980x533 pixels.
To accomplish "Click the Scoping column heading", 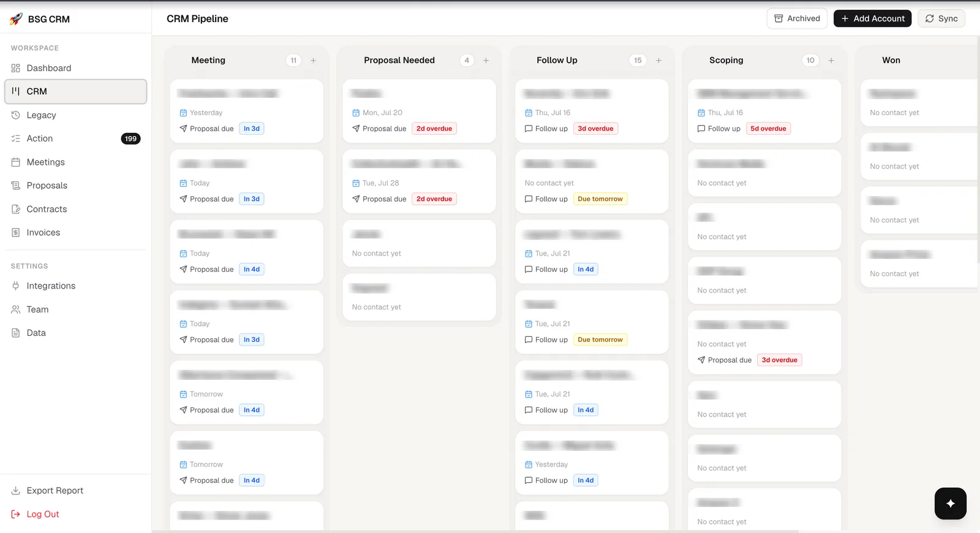I will point(726,61).
